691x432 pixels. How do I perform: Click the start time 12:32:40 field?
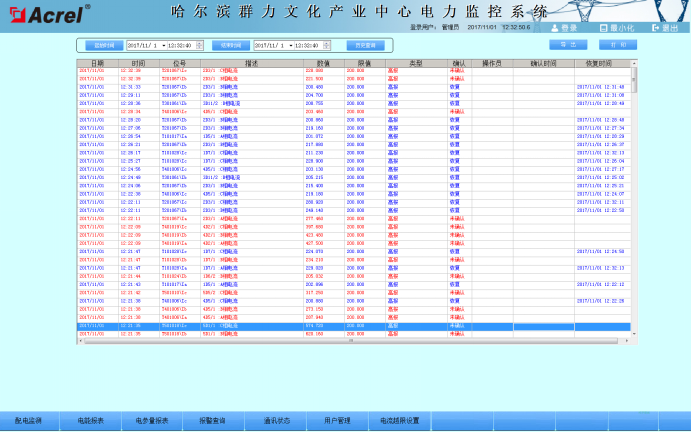182,45
